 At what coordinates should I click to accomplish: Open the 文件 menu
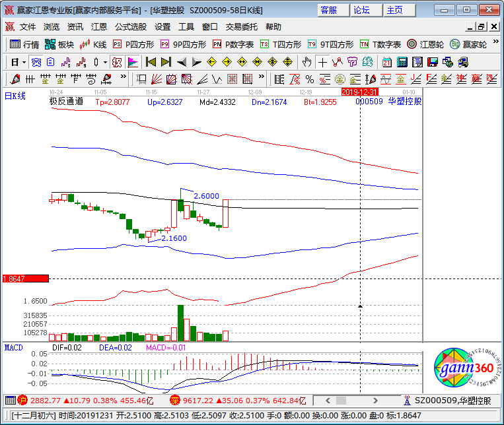pyautogui.click(x=28, y=26)
